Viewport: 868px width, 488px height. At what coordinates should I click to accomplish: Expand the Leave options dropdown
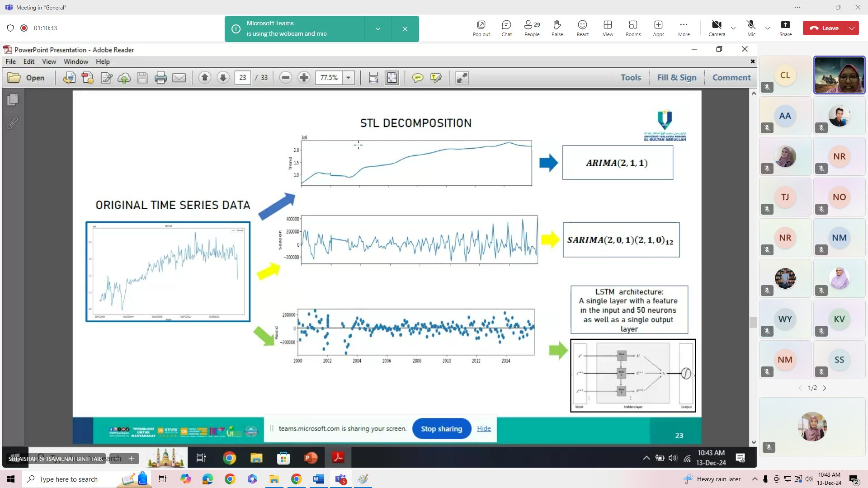[852, 28]
